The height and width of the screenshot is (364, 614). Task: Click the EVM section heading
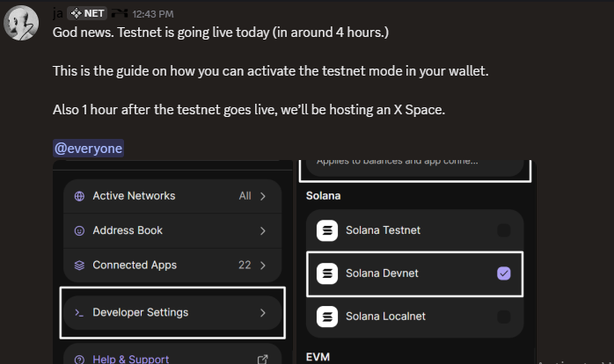click(x=318, y=357)
